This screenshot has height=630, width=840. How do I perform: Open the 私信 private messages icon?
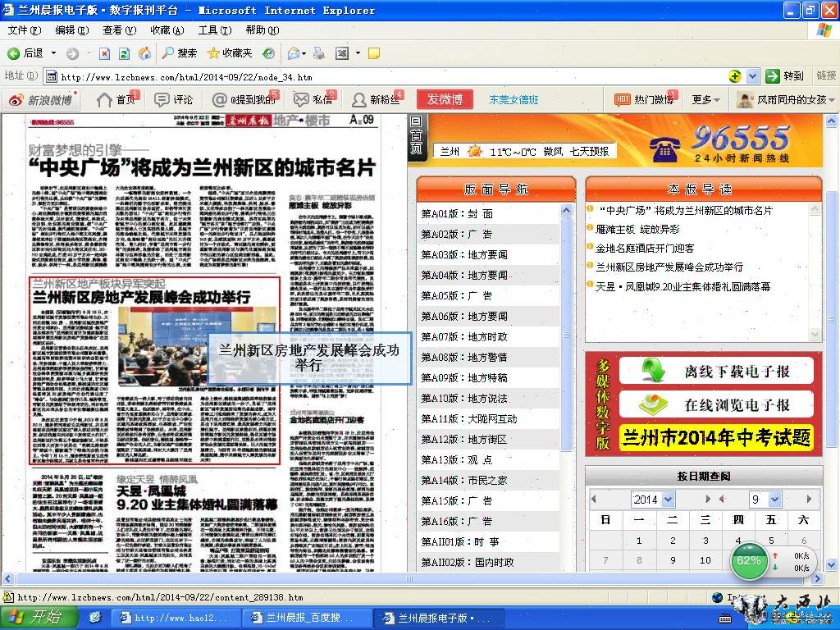coord(313,100)
